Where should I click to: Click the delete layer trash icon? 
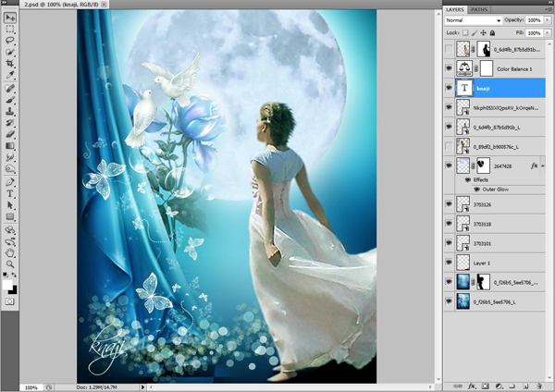(x=540, y=385)
